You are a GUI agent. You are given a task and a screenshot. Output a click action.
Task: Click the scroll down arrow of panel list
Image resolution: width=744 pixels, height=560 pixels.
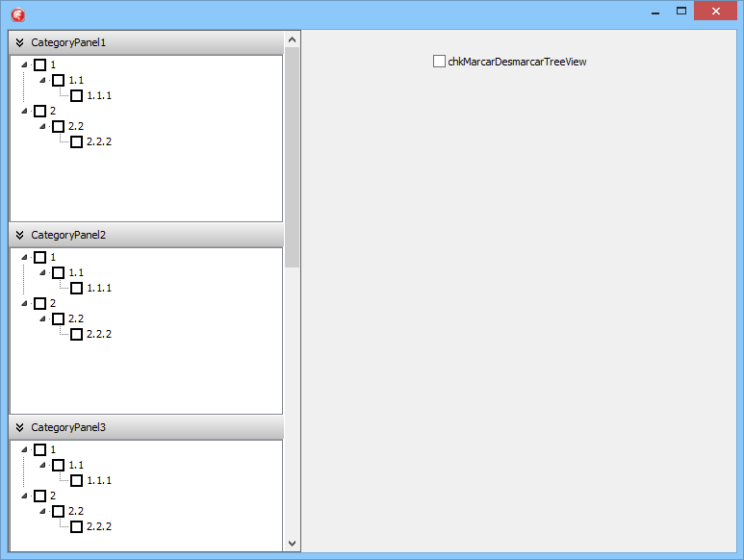[x=293, y=544]
